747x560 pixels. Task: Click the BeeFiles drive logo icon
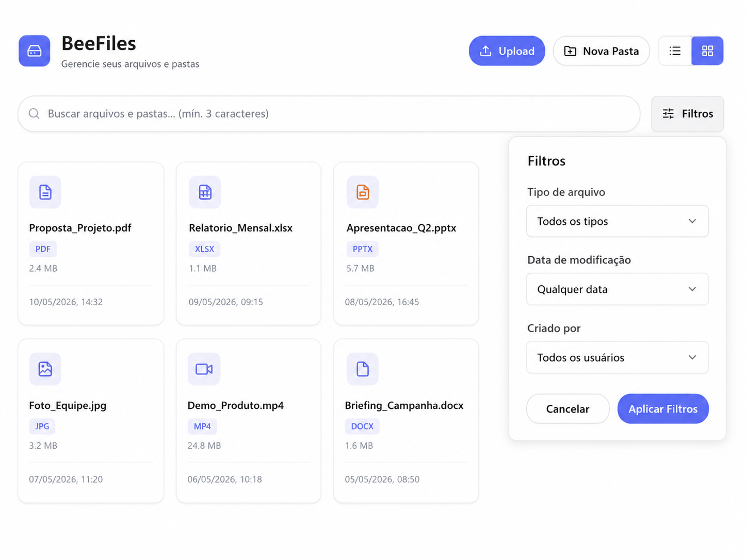coord(35,51)
